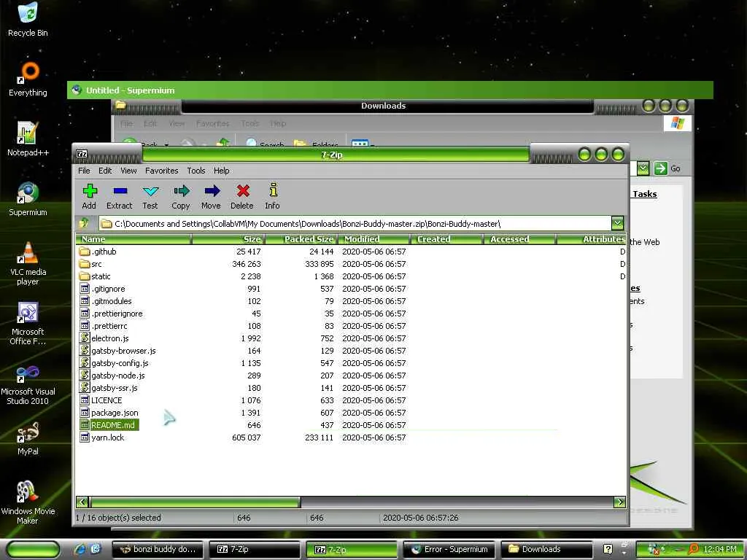Click the Start button on the taskbar

[34, 549]
